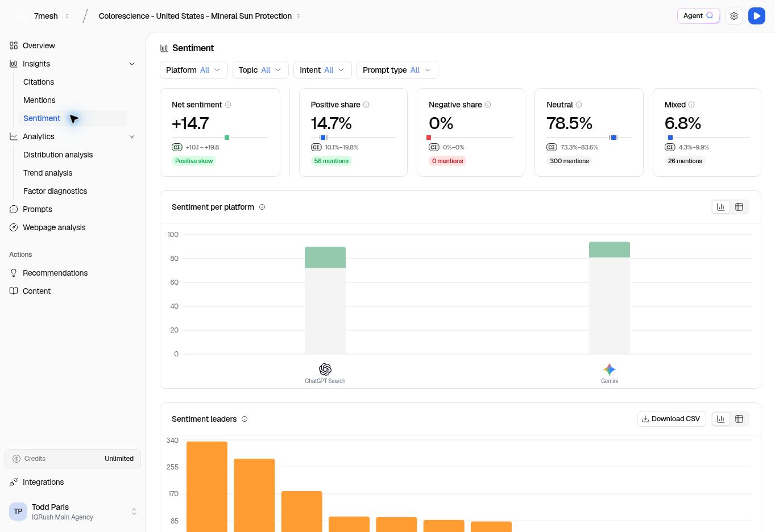Open Distribution analysis in the sidebar

click(58, 155)
